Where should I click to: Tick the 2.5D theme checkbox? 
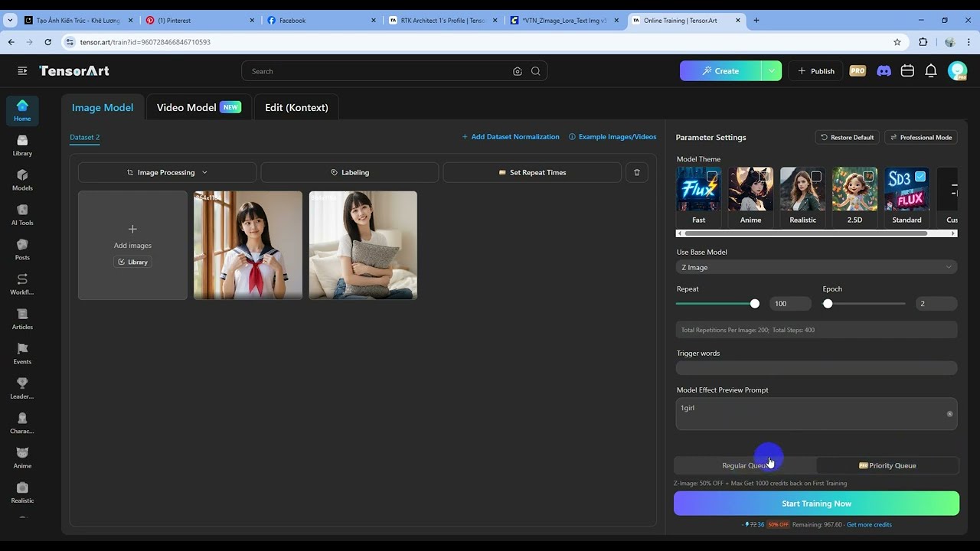[x=868, y=177]
